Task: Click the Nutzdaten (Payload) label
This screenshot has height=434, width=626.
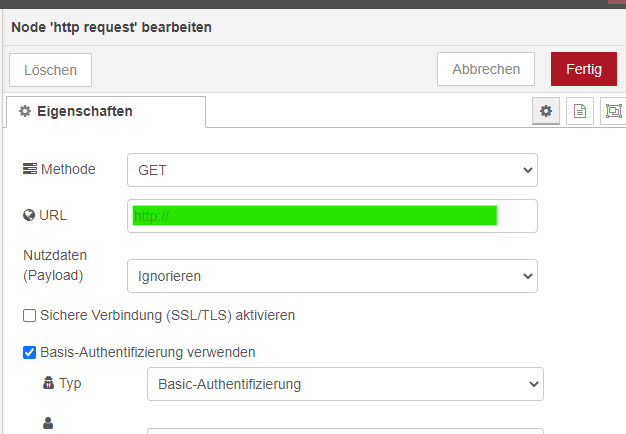Action: coord(53,265)
